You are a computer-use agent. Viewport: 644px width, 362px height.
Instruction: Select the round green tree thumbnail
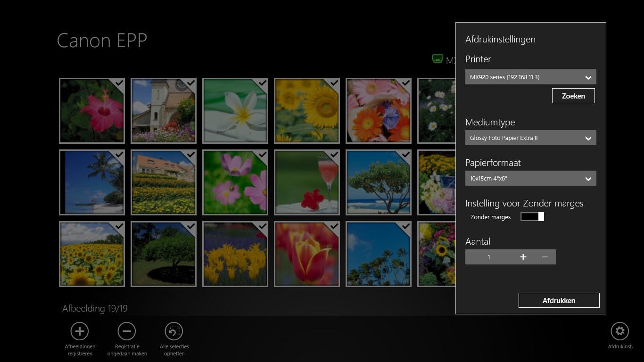pyautogui.click(x=164, y=254)
